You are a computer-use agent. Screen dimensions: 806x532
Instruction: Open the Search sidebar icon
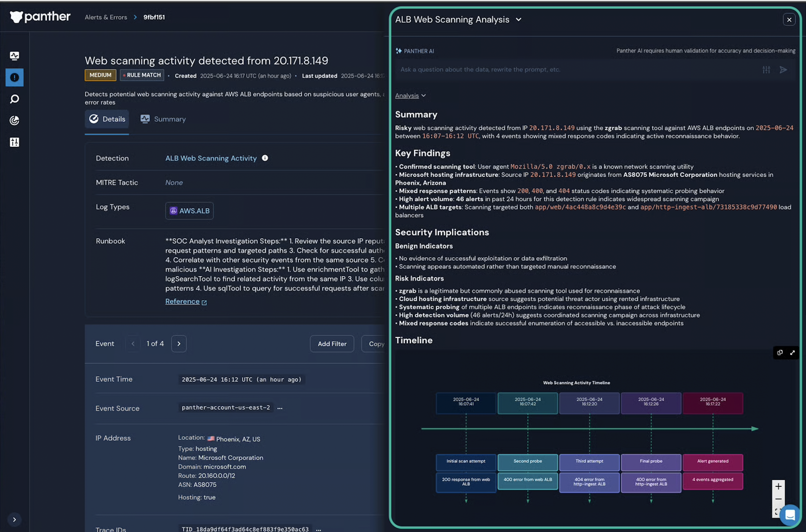pyautogui.click(x=14, y=99)
